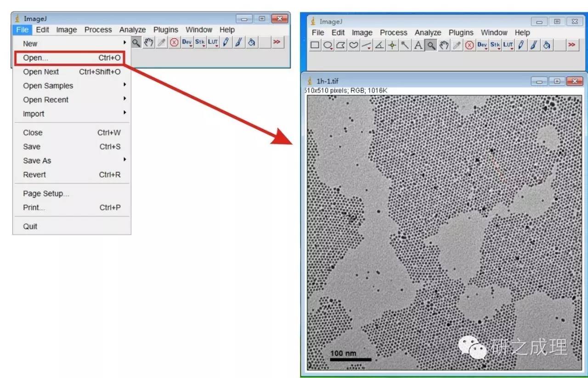The image size is (588, 378).
Task: Expand the Import submenu
Action: point(72,114)
